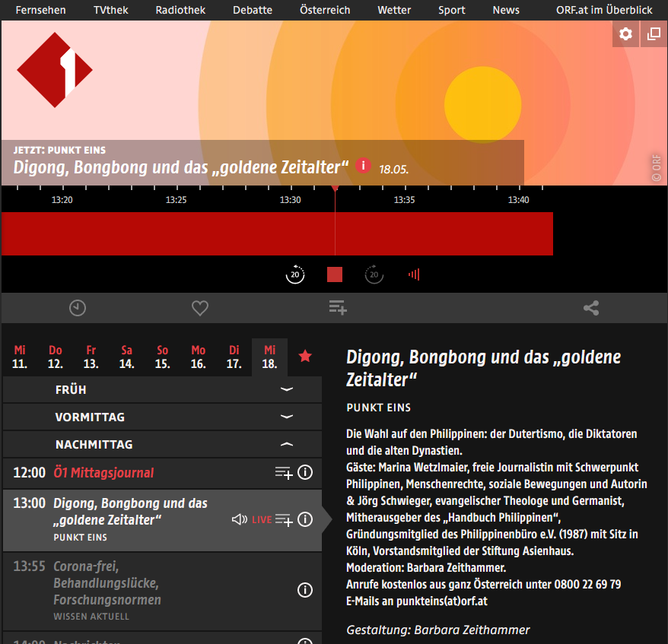
Task: Open player in pop-out window icon
Action: coord(654,33)
